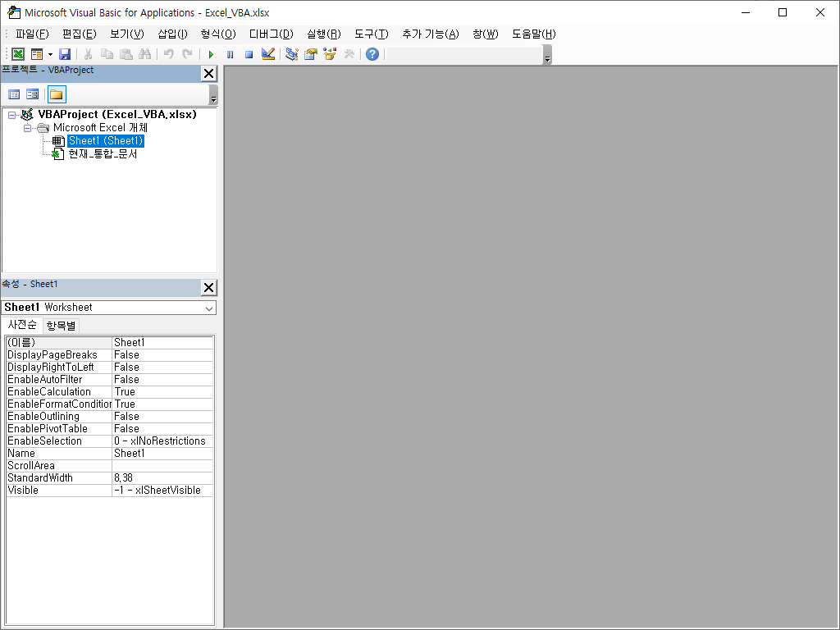The width and height of the screenshot is (840, 630).
Task: Open the 삽입(I) menu
Action: click(172, 34)
